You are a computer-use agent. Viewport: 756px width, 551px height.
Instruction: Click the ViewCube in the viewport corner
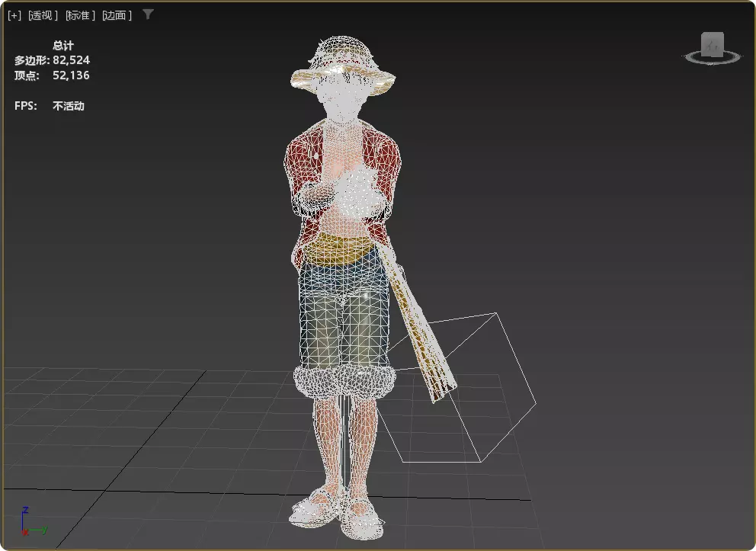(x=712, y=44)
